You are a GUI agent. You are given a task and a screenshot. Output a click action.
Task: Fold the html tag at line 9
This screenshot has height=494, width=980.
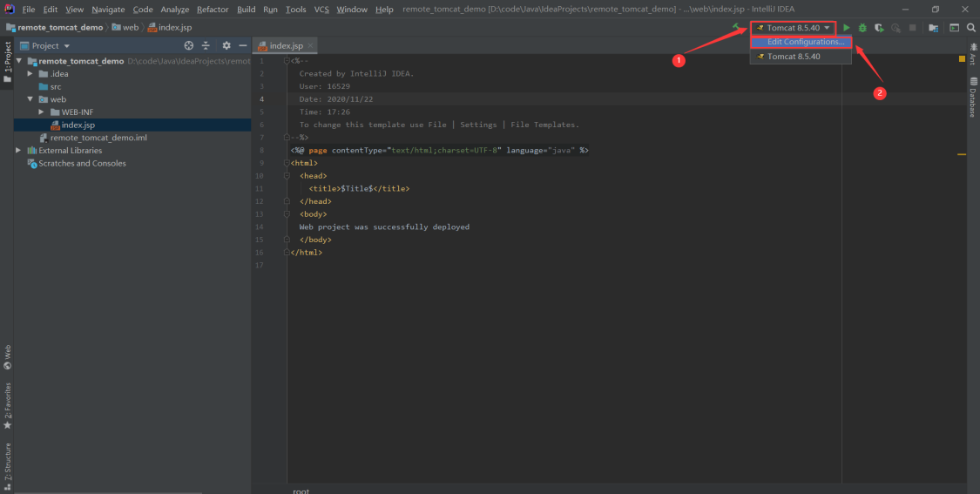[287, 163]
